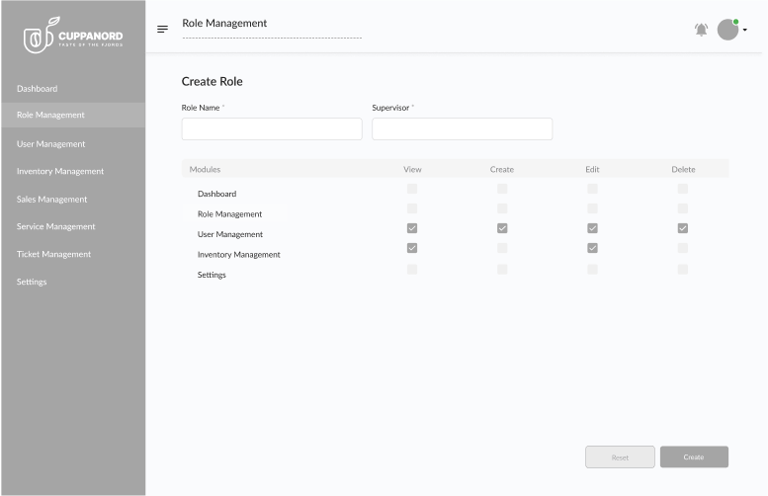Screen dimensions: 768x496
Task: Focus the Role Name input field
Action: point(272,129)
